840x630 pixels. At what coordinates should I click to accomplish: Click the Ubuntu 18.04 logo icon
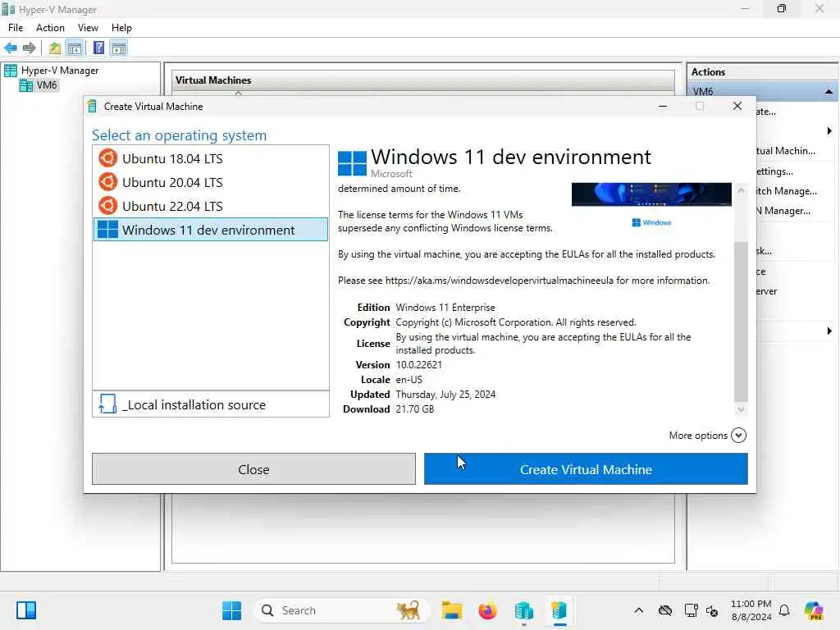(107, 158)
